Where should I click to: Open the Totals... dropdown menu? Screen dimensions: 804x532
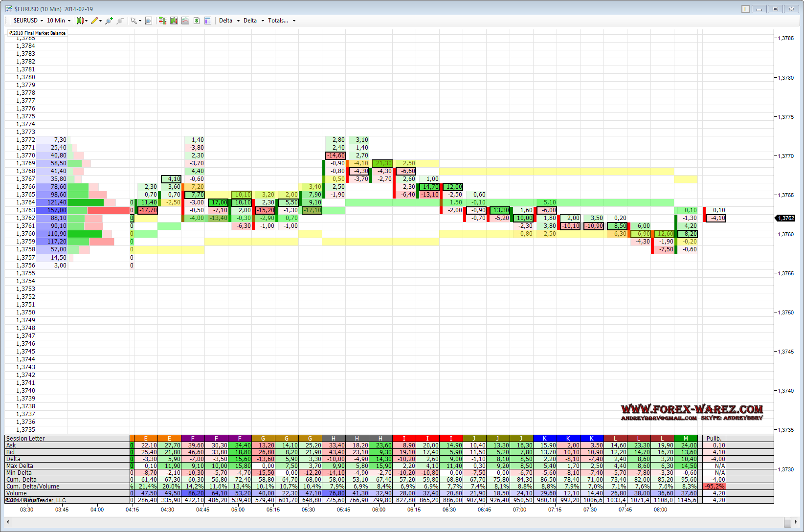click(281, 21)
